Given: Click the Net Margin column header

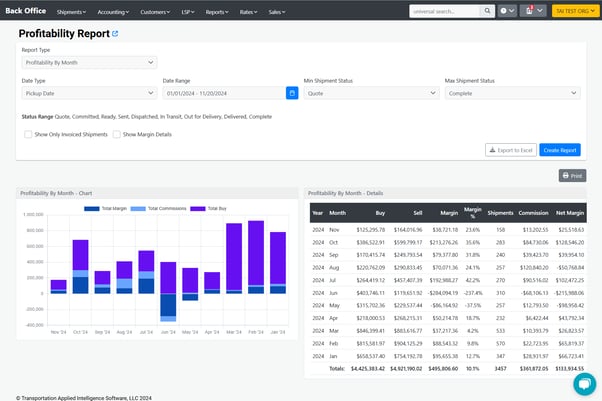Looking at the screenshot, I should pyautogui.click(x=570, y=213).
